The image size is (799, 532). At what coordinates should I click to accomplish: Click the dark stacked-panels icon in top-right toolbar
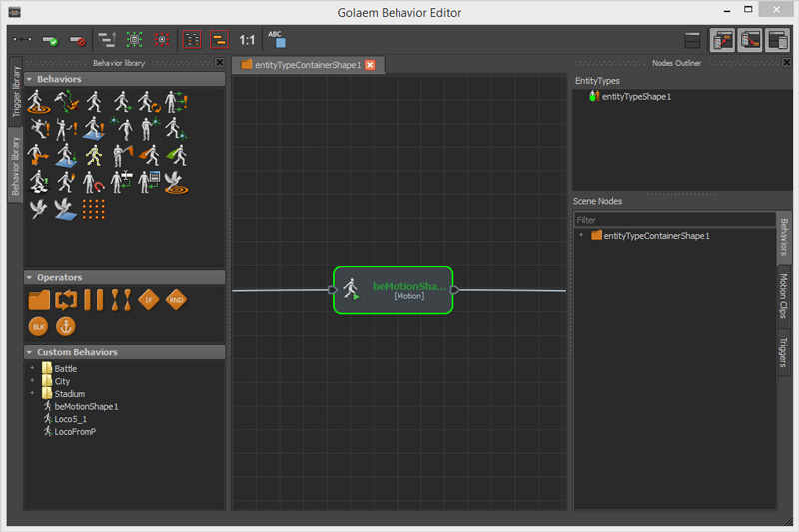[x=692, y=40]
